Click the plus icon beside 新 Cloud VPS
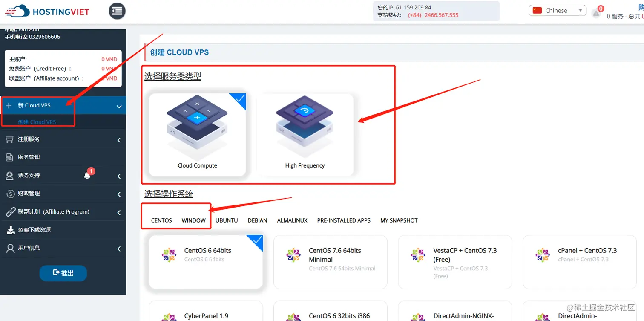644x321 pixels. coord(9,105)
